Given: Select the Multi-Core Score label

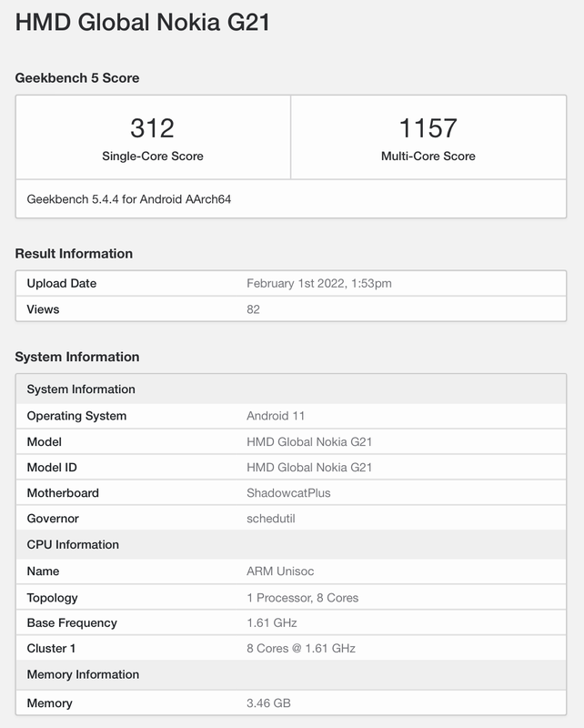Looking at the screenshot, I should click(428, 156).
